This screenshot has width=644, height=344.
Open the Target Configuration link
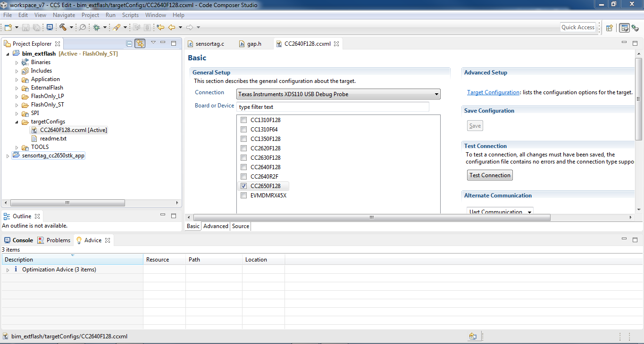point(493,92)
